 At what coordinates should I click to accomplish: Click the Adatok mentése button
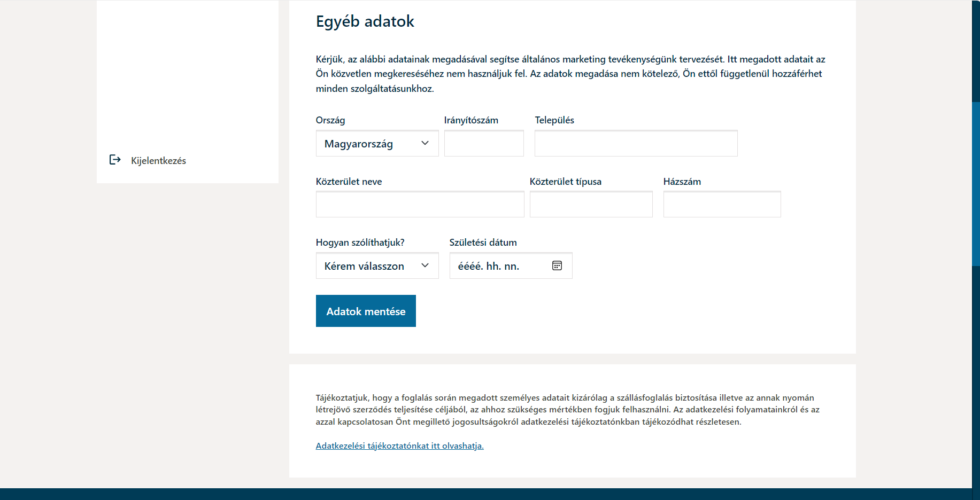point(366,311)
